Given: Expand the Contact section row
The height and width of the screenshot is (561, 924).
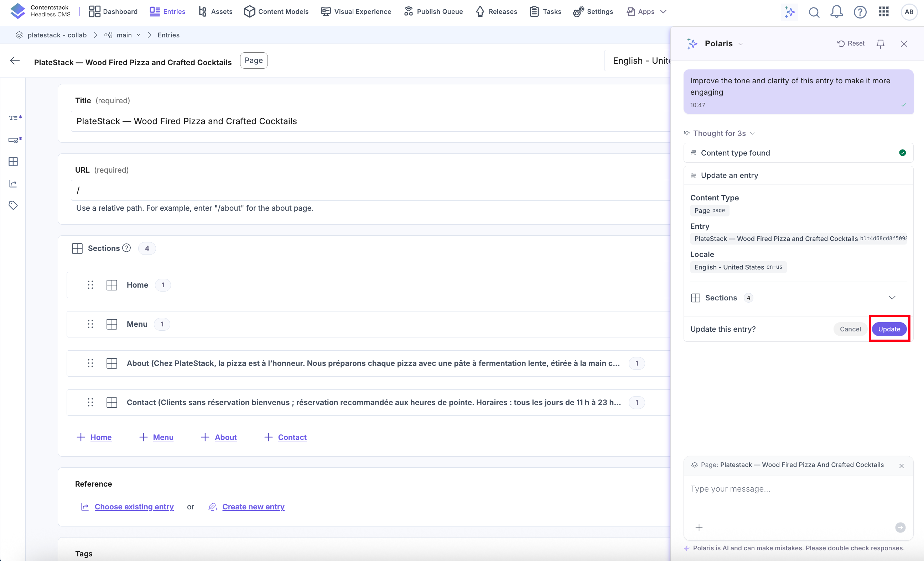Looking at the screenshot, I should [368, 402].
